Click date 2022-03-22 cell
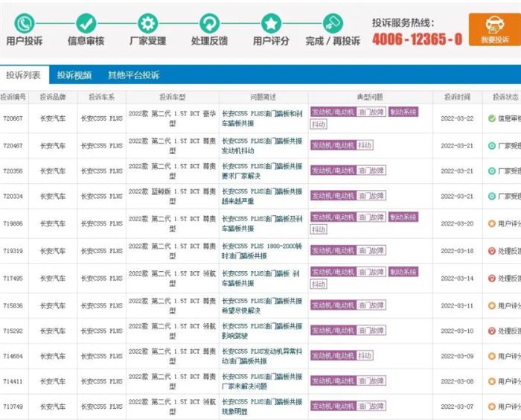 pyautogui.click(x=457, y=118)
